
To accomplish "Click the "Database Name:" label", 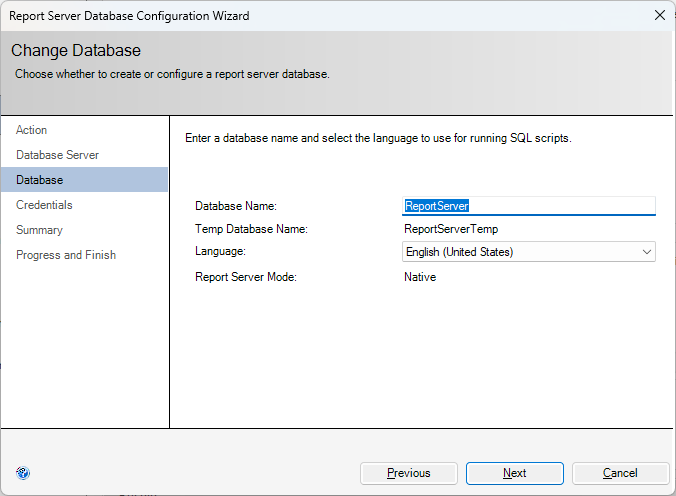I will 235,206.
